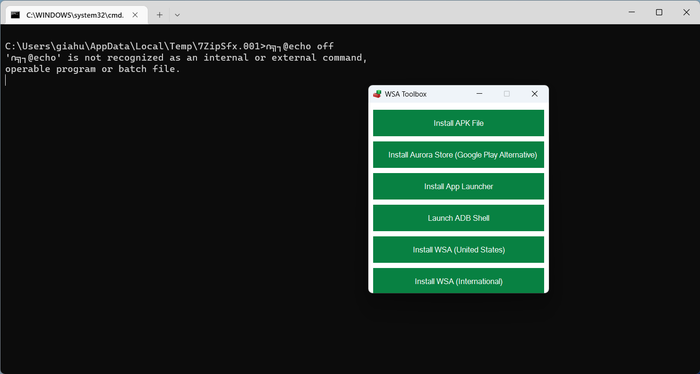Close the WSA Toolbox window
700x374 pixels.
point(534,94)
